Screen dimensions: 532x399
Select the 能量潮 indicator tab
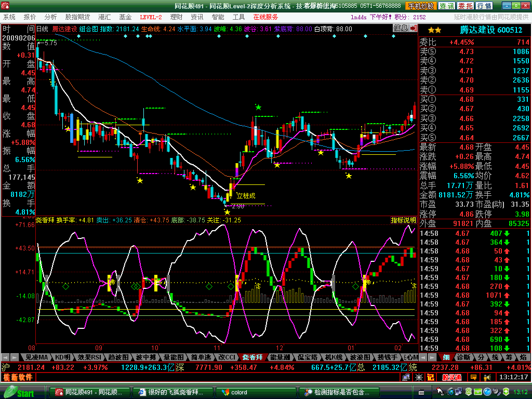[280, 357]
